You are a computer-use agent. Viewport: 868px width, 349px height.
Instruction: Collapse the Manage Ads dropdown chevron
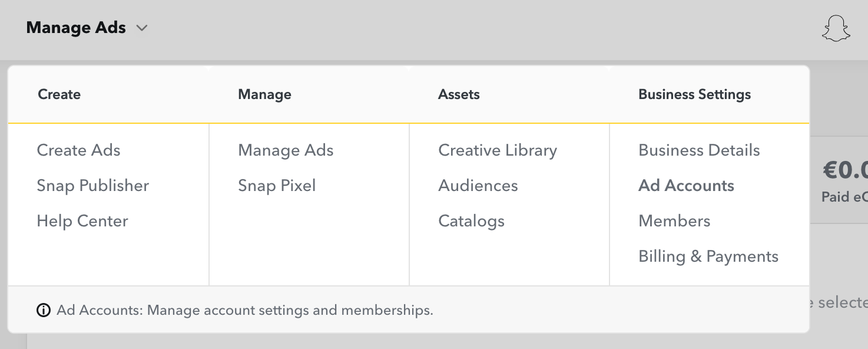pyautogui.click(x=142, y=28)
